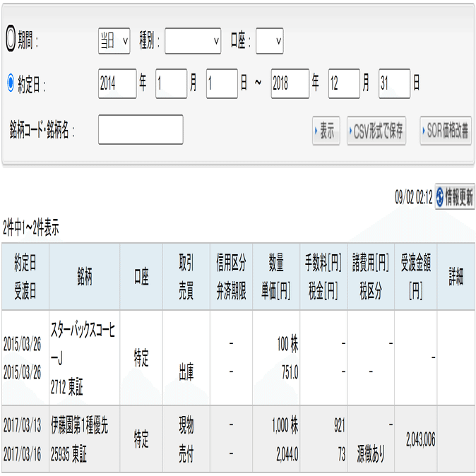Click the 約定日 受渡日 column header
Image resolution: width=476 pixels, height=476 pixels.
25,277
